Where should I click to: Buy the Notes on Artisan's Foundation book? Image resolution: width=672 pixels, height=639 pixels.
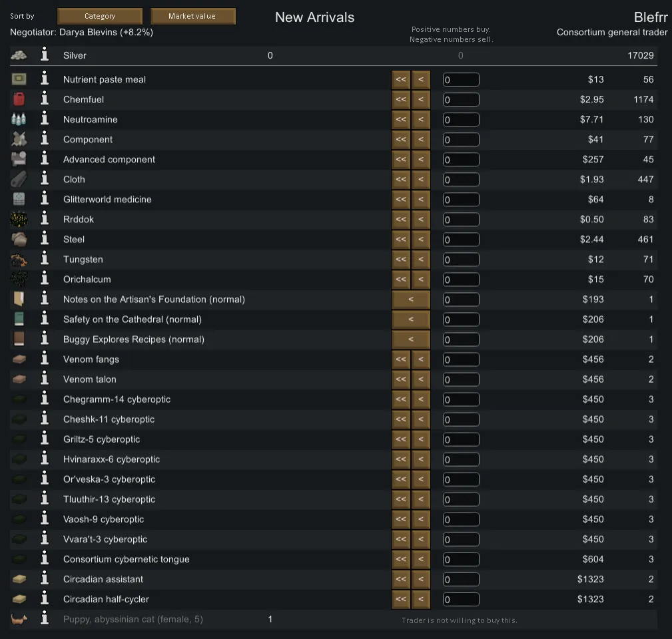tap(410, 300)
